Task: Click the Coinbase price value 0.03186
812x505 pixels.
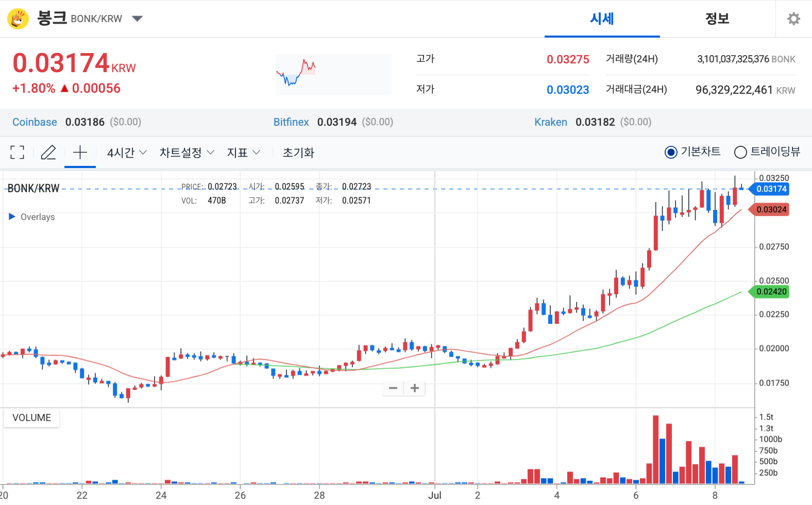Action: [x=85, y=122]
